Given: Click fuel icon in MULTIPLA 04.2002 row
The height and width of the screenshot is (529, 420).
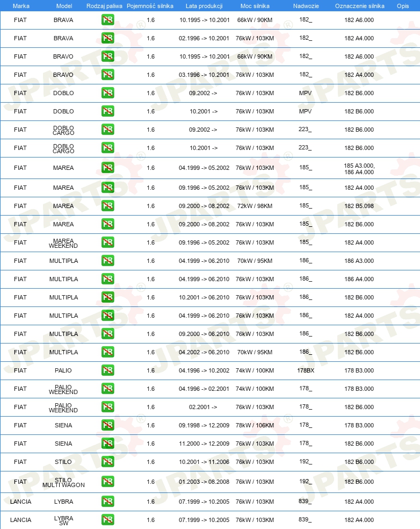Looking at the screenshot, I should click(x=108, y=352).
